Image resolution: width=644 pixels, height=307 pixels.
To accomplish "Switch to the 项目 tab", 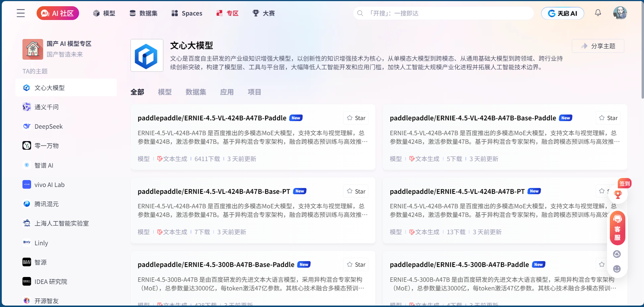I will [x=254, y=92].
